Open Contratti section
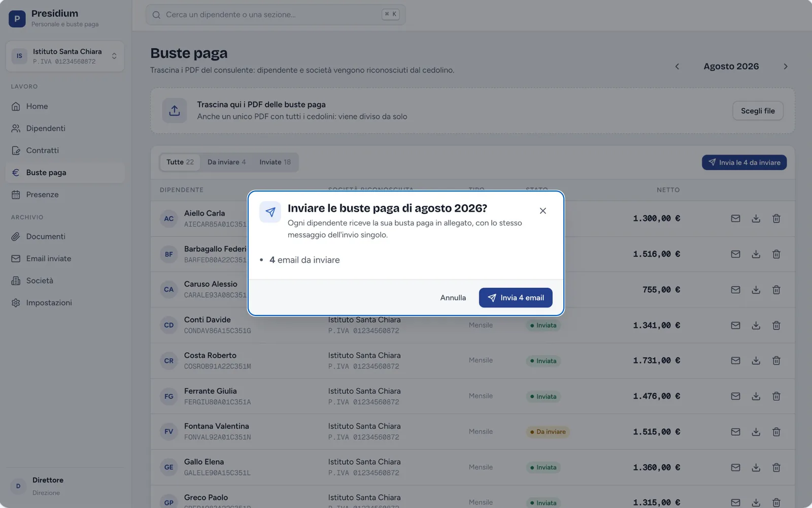 tap(65, 150)
